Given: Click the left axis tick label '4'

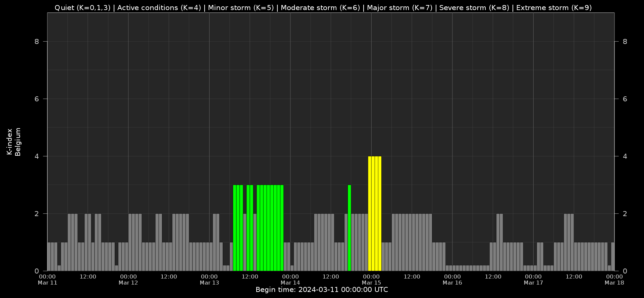Looking at the screenshot, I should tap(37, 156).
